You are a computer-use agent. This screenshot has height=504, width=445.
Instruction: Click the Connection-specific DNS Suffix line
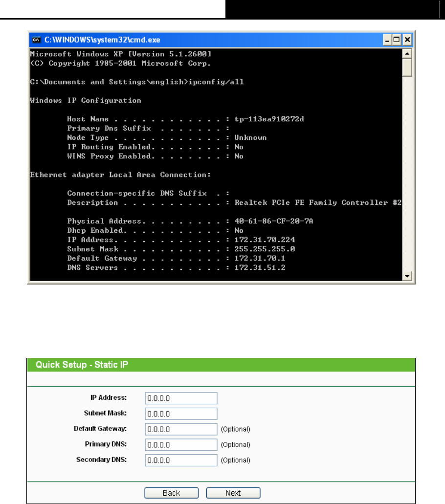tap(148, 194)
